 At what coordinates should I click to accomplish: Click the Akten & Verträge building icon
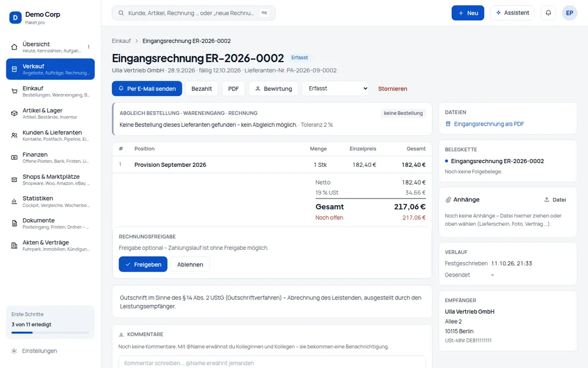(x=14, y=246)
